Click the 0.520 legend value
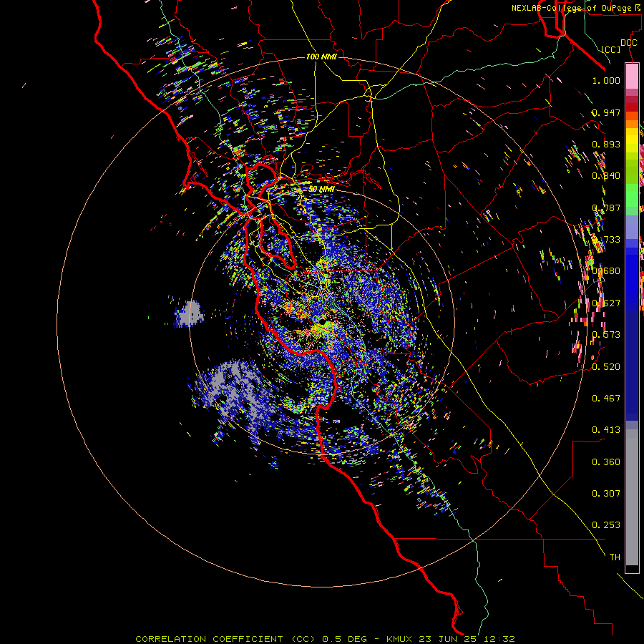The width and height of the screenshot is (644, 644). point(606,367)
